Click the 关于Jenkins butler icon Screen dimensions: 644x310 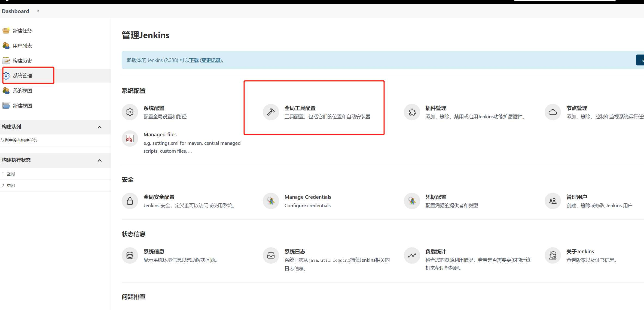tap(553, 255)
